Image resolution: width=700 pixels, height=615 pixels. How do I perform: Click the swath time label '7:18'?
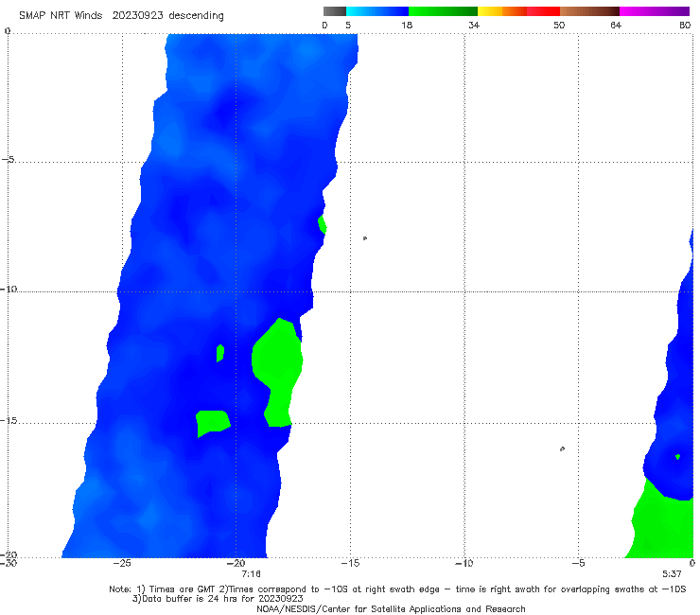(251, 574)
